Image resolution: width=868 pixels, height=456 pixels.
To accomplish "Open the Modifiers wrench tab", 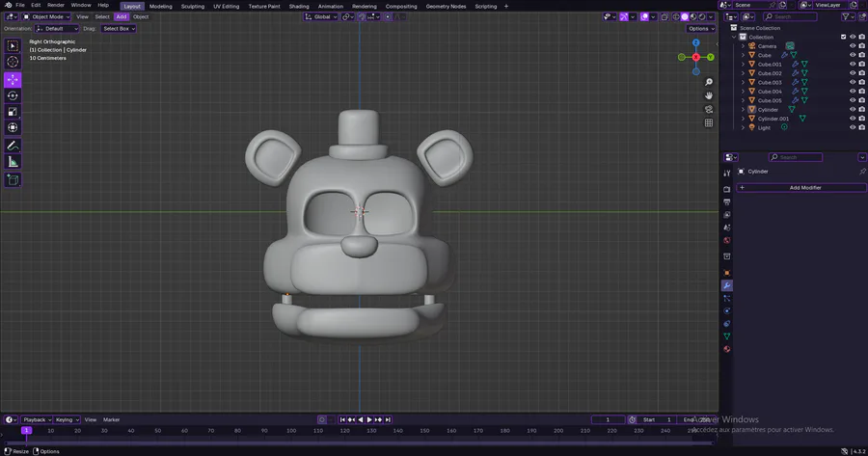I will 727,285.
